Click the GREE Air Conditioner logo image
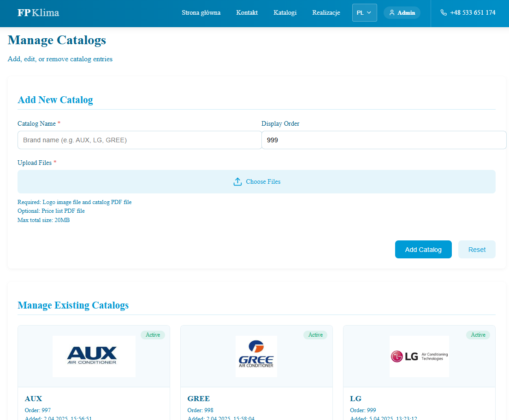509x420 pixels. (256, 356)
